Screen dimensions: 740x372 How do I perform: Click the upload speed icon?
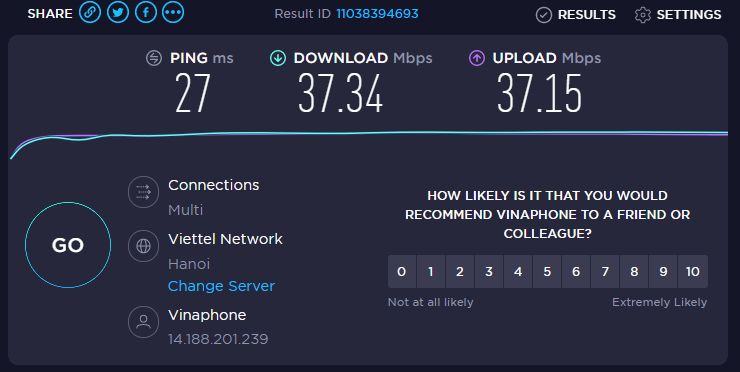[477, 58]
